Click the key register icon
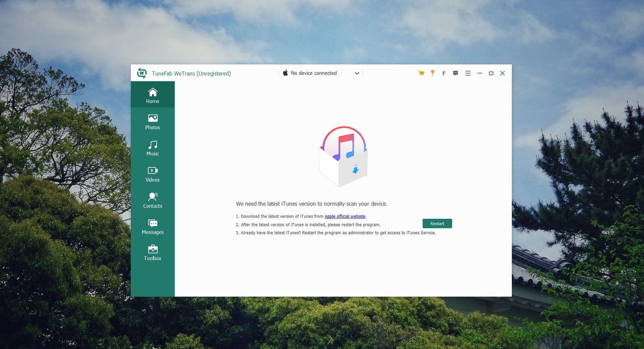This screenshot has width=644, height=349. (x=432, y=73)
